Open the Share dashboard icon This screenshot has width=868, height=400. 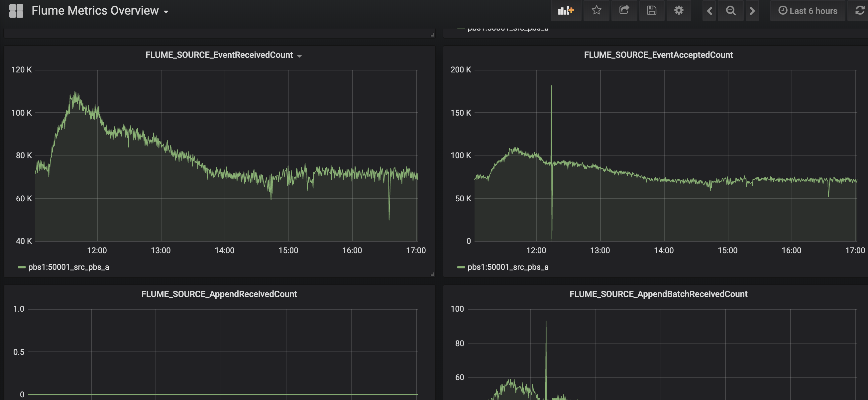[x=624, y=11]
